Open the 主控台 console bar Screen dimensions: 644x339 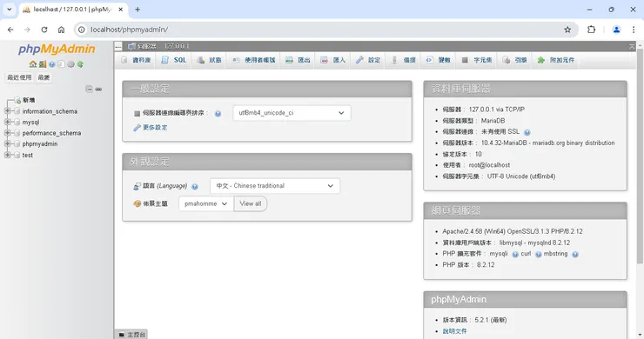pyautogui.click(x=131, y=334)
